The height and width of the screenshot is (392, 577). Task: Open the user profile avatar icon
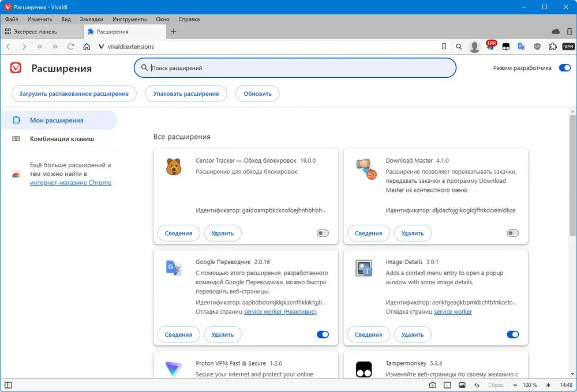[x=474, y=47]
